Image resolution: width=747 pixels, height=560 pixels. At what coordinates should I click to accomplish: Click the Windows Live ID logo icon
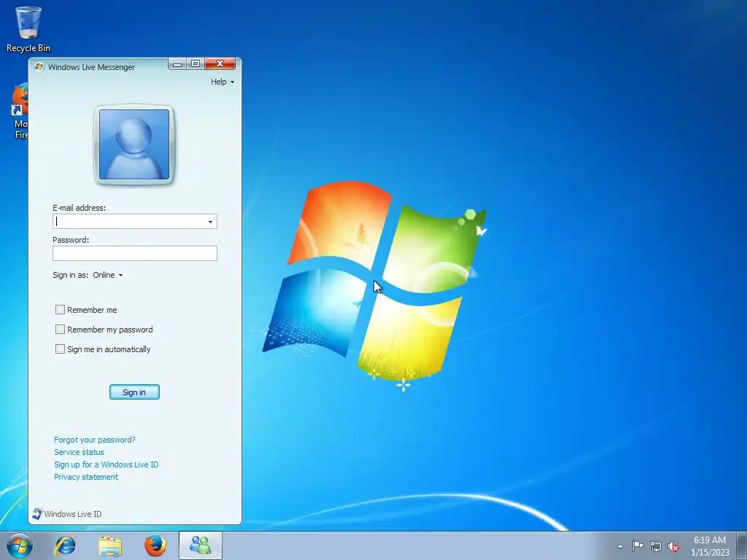tap(37, 513)
